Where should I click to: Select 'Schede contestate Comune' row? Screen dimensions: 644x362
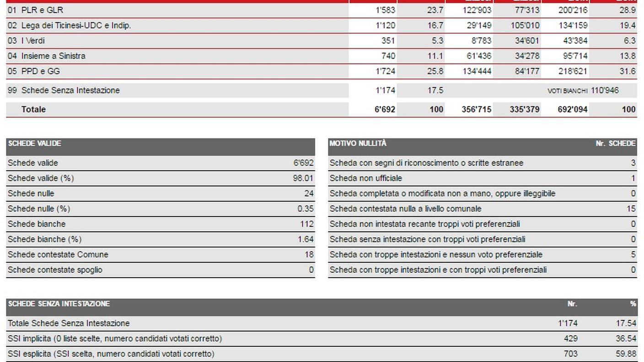pyautogui.click(x=161, y=255)
